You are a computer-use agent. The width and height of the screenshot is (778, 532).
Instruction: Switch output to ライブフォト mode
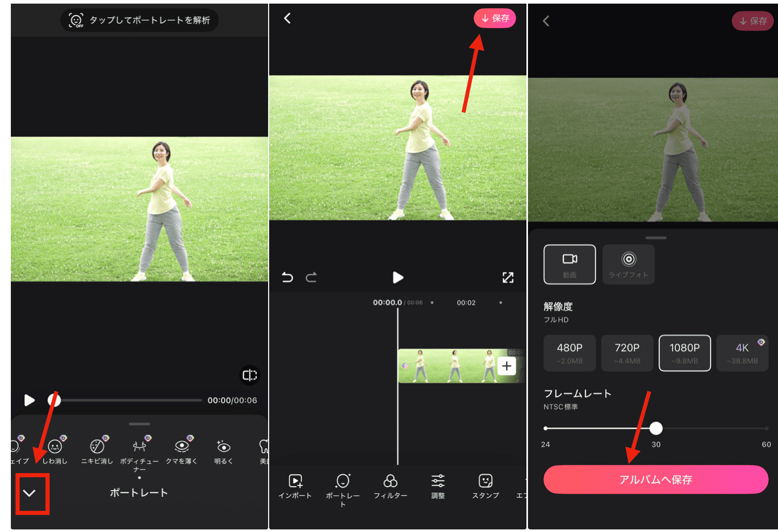pos(628,264)
